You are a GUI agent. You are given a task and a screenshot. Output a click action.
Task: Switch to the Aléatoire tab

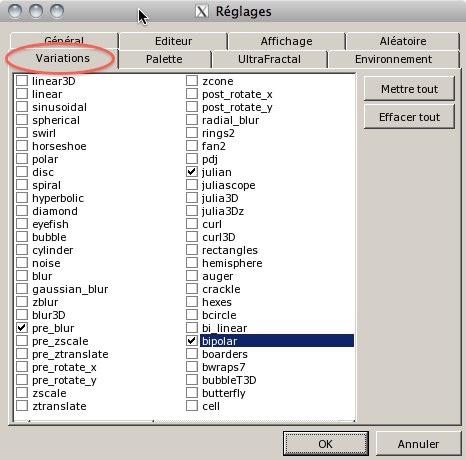pyautogui.click(x=403, y=41)
